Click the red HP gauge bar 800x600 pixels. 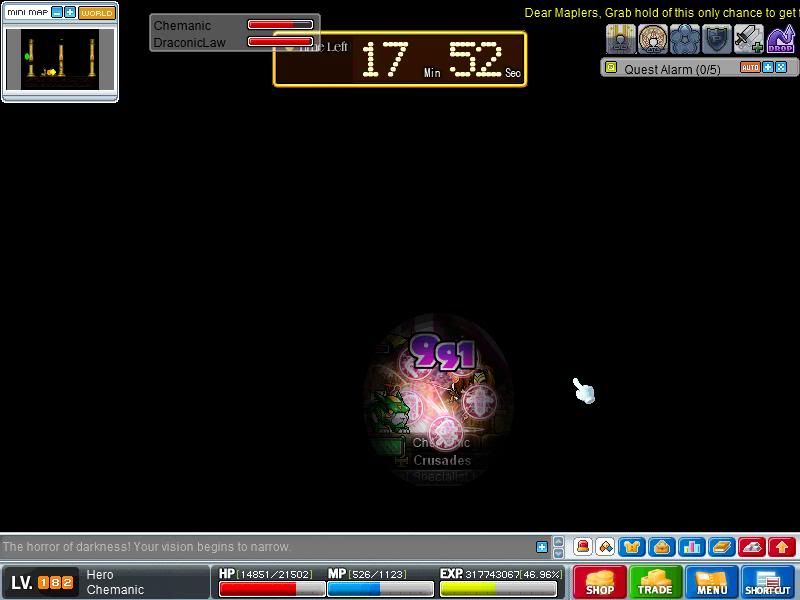point(271,589)
